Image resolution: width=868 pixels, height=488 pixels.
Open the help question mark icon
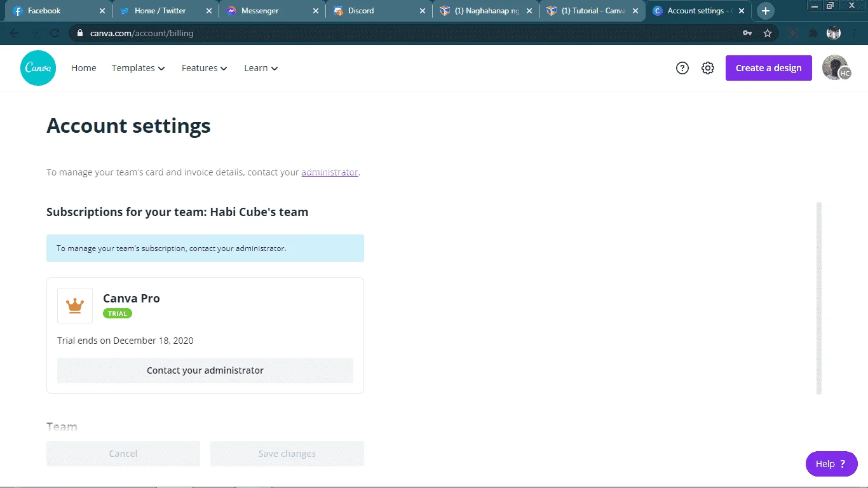pos(682,68)
